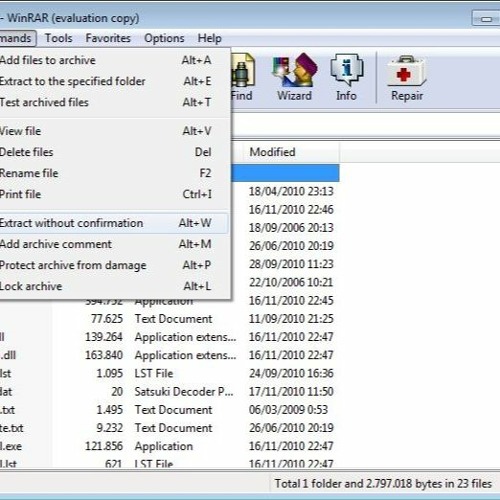The image size is (500, 500).
Task: Select Test archived files
Action: coord(113,102)
